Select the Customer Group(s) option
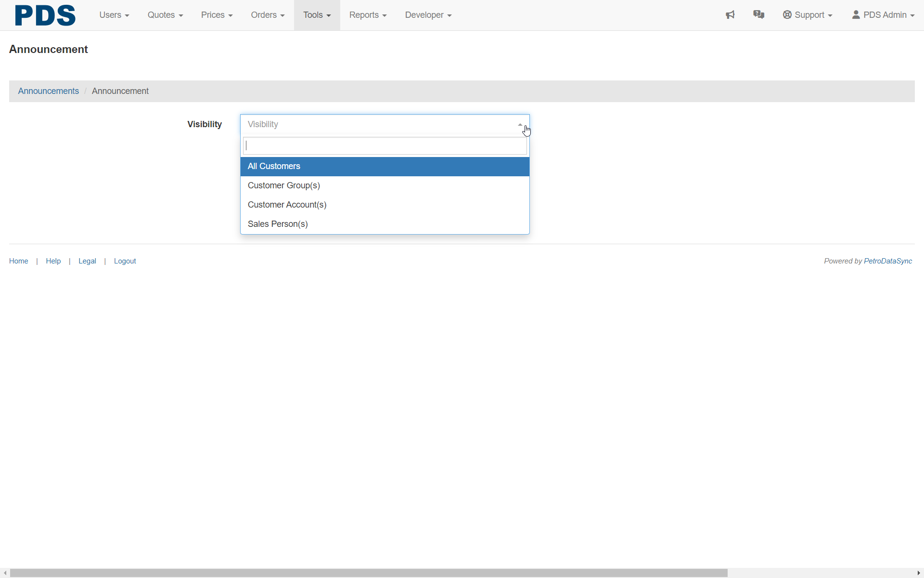Viewport: 924px width, 578px height. coord(385,185)
